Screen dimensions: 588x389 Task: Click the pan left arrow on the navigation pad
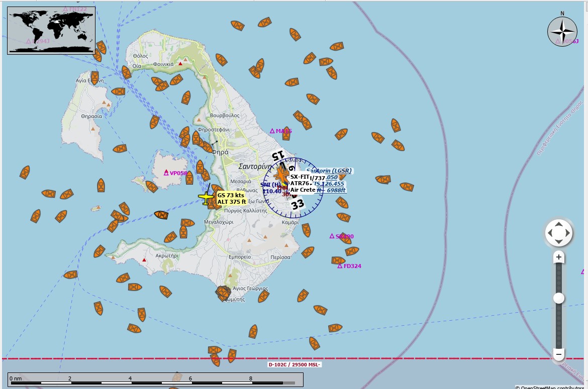(550, 233)
